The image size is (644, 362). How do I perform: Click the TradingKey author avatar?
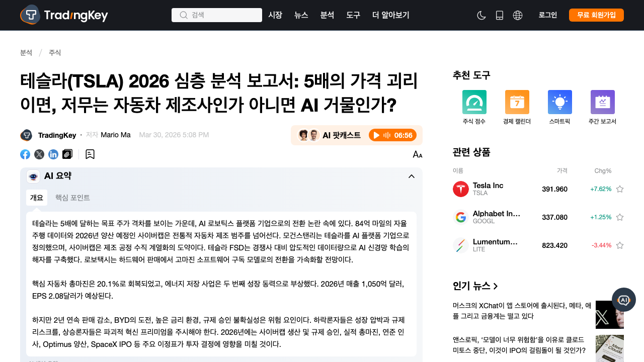[x=26, y=135]
